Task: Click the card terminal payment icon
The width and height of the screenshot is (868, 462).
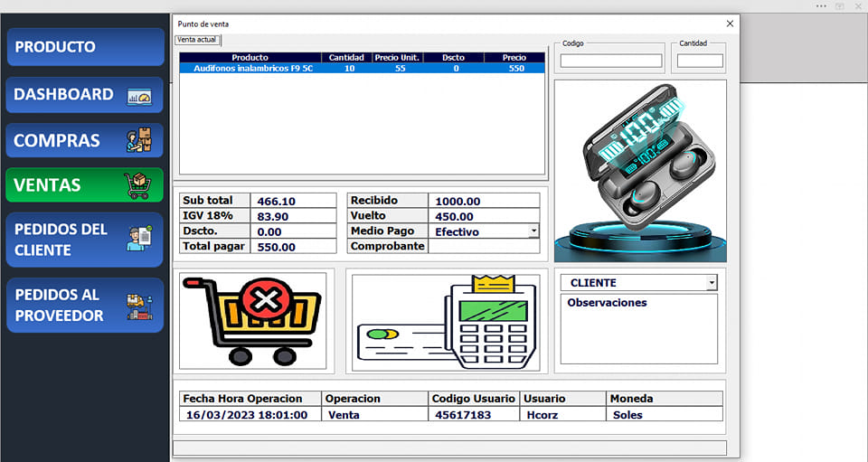Action: click(446, 323)
